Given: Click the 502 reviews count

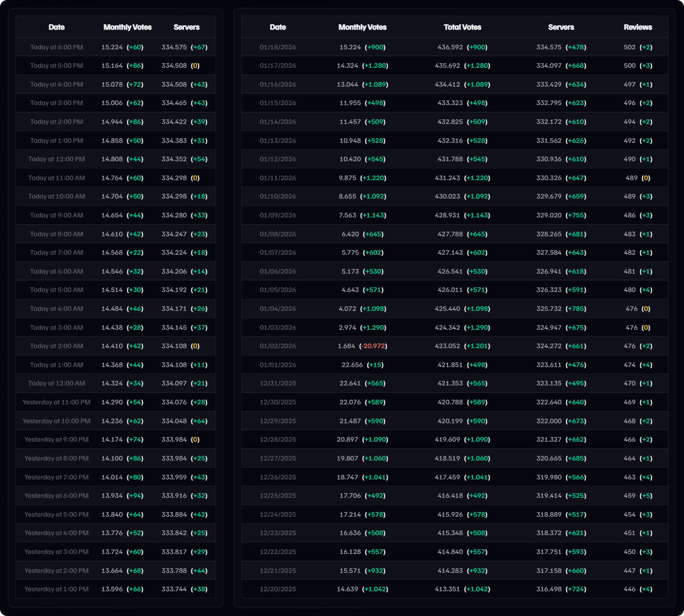Looking at the screenshot, I should coord(630,47).
